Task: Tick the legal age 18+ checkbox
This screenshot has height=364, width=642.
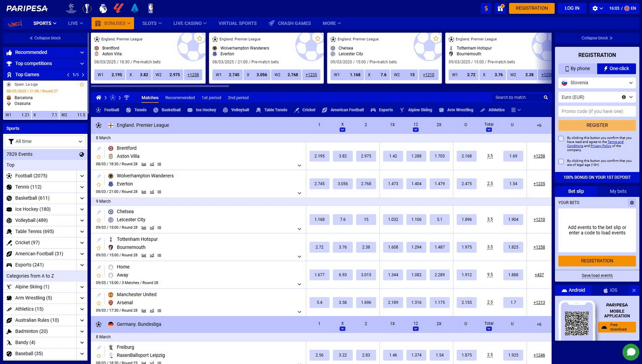Action: pyautogui.click(x=561, y=161)
